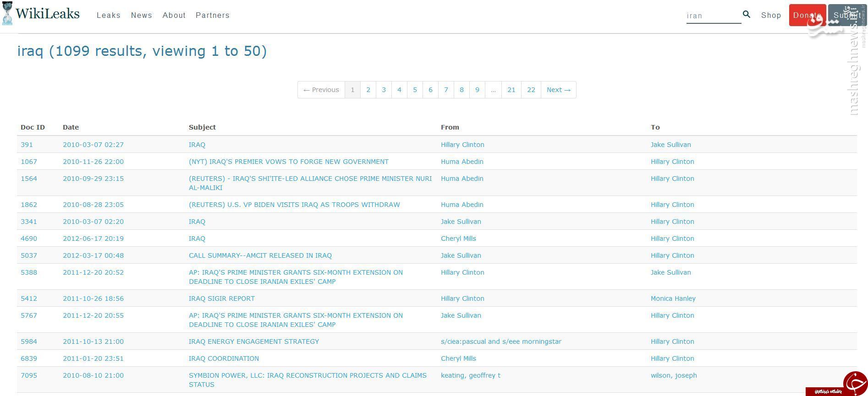The image size is (868, 396).
Task: Select results page 9
Action: pos(477,90)
